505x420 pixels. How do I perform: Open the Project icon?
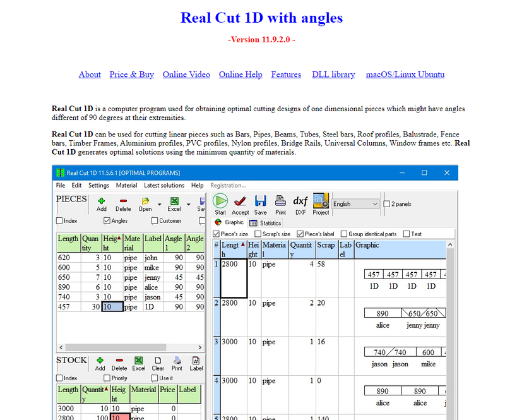[320, 201]
